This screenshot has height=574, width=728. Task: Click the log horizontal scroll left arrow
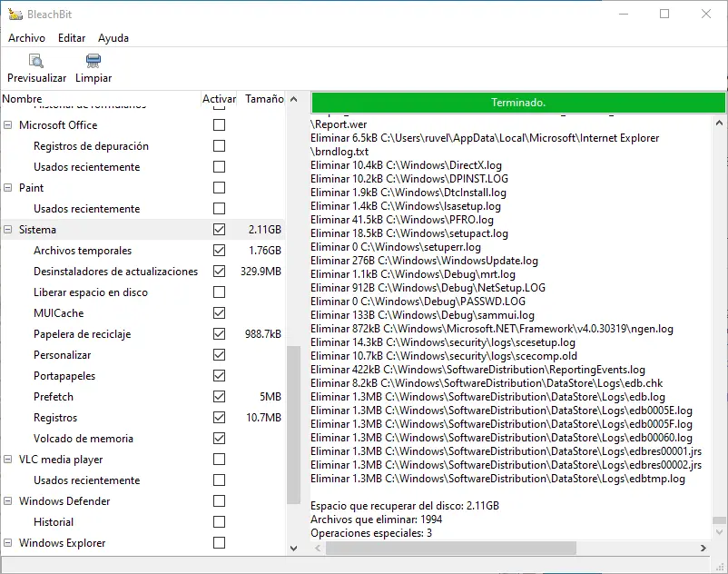coord(318,548)
